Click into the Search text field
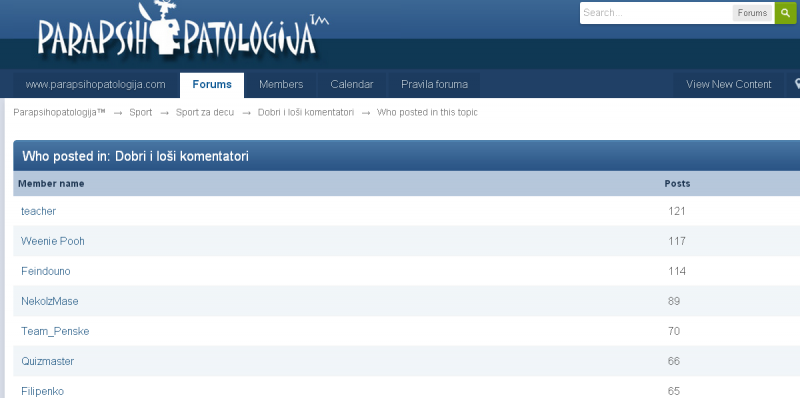The height and width of the screenshot is (398, 800). tap(656, 13)
